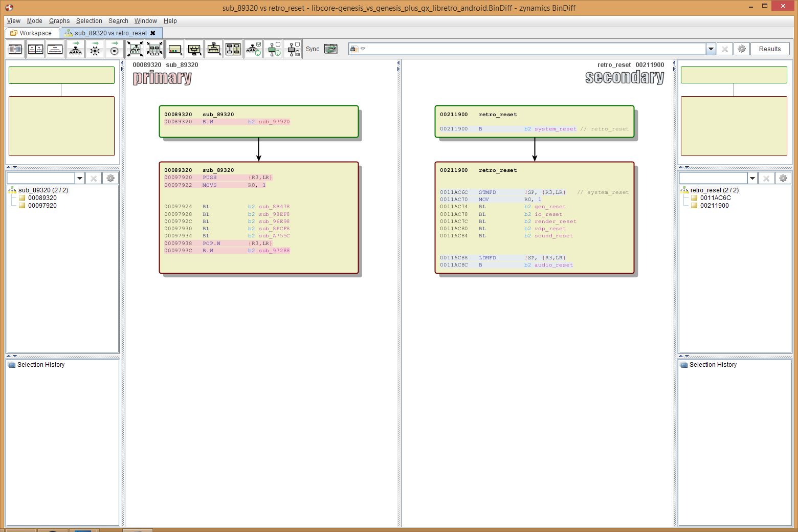This screenshot has width=798, height=532.
Task: Click secondary overview lower red node thumbnail
Action: pyautogui.click(x=734, y=126)
